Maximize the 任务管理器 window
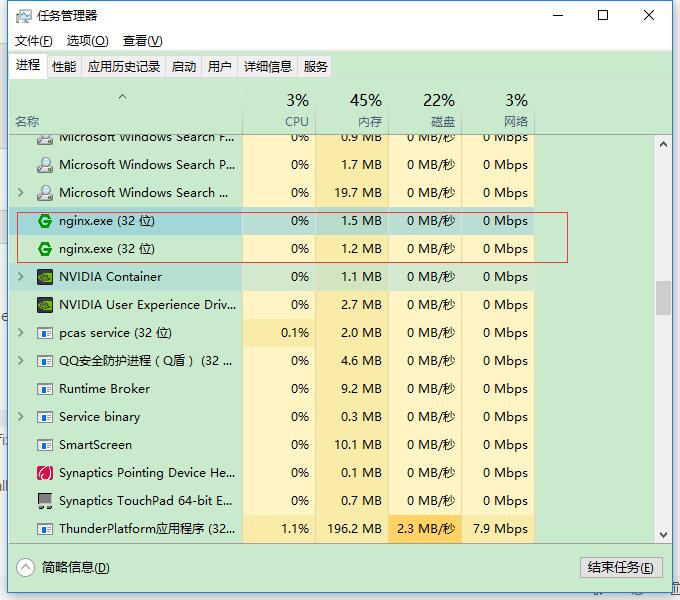This screenshot has height=600, width=680. coord(603,16)
